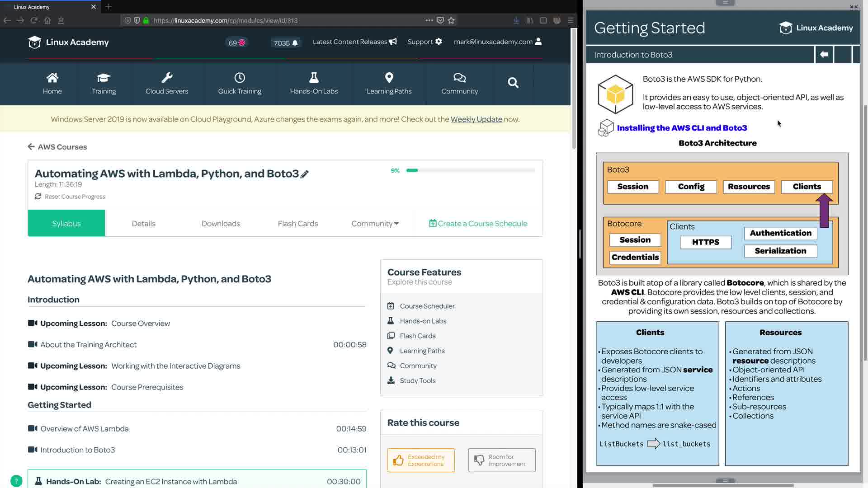Switch to the Flash Cards tab
868x488 pixels.
click(297, 224)
